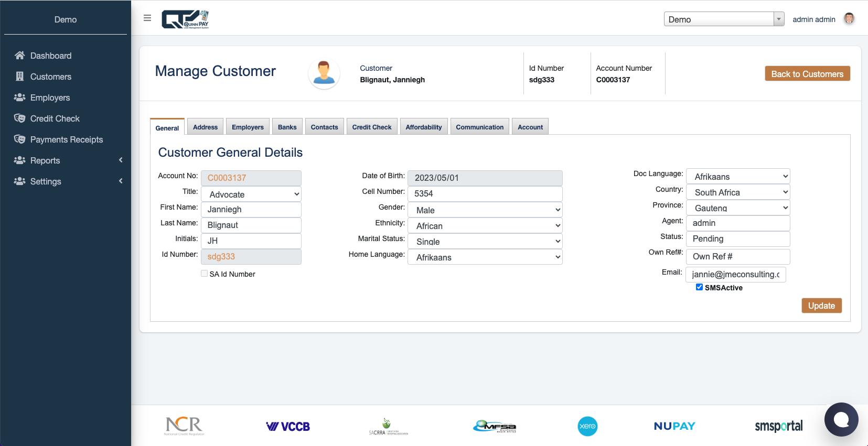Image resolution: width=868 pixels, height=446 pixels.
Task: Click the Status field
Action: pos(738,238)
